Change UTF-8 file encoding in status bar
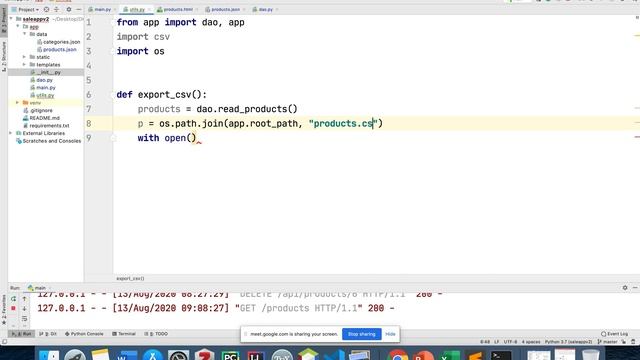This screenshot has width=640, height=360. pyautogui.click(x=510, y=342)
